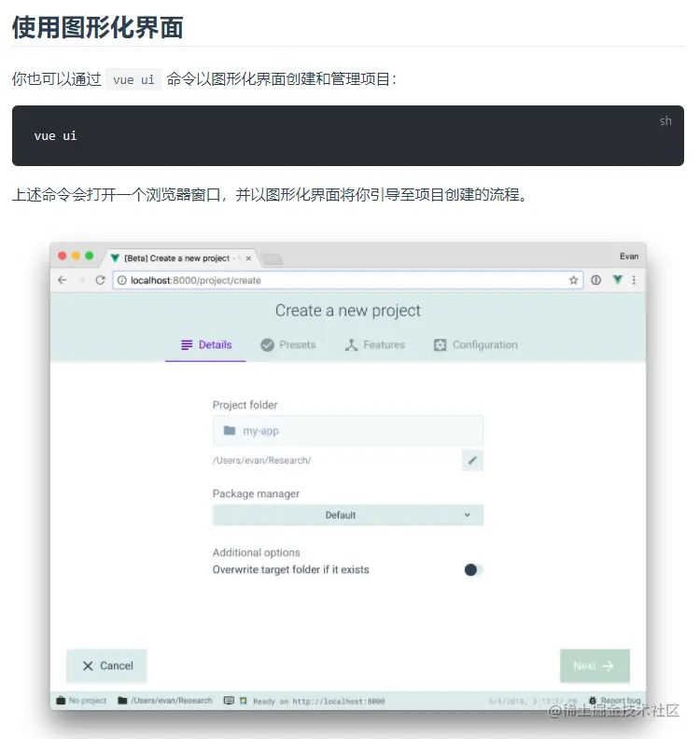This screenshot has height=739, width=700.
Task: Click the Vue devtools extension icon
Action: tap(617, 280)
